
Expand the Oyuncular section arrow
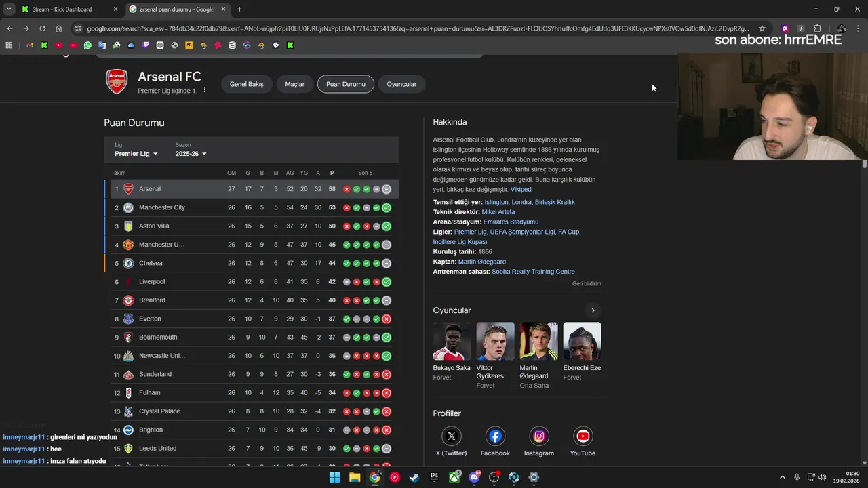pos(593,310)
